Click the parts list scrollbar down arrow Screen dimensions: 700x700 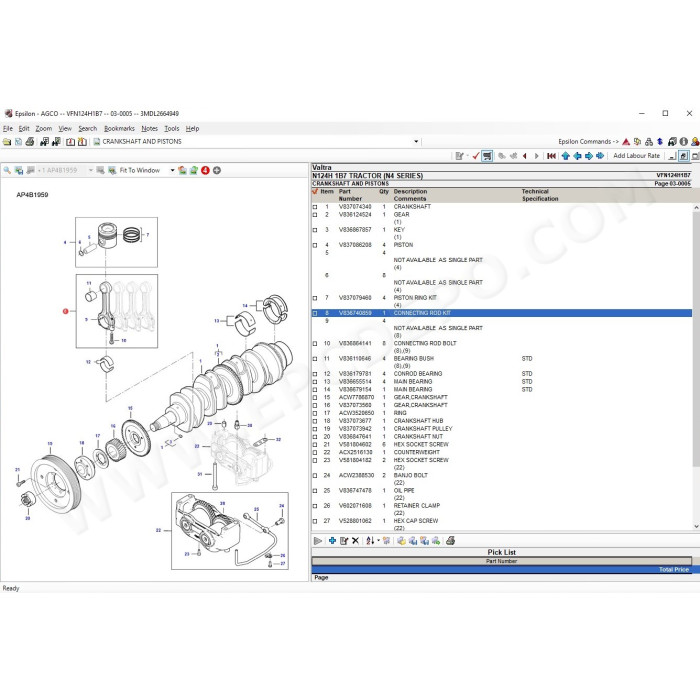tap(696, 527)
